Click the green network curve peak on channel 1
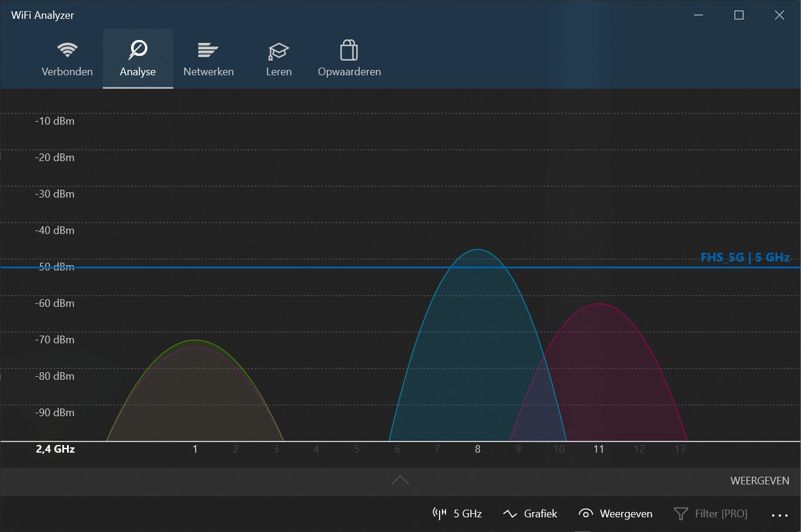801x532 pixels. [x=195, y=340]
